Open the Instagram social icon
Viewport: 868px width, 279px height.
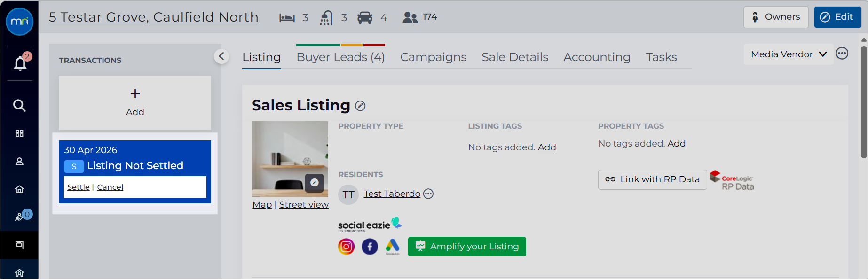coord(346,247)
